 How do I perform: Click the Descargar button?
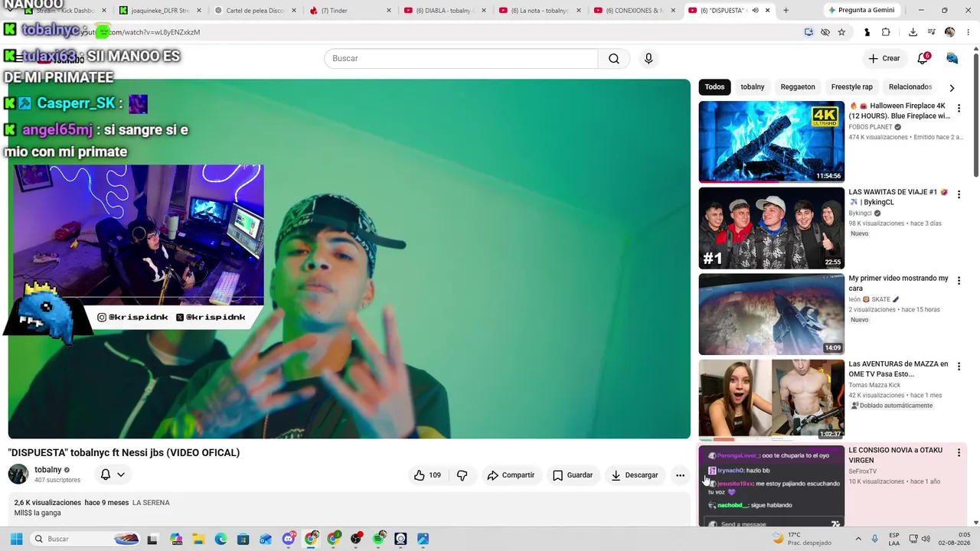point(635,475)
